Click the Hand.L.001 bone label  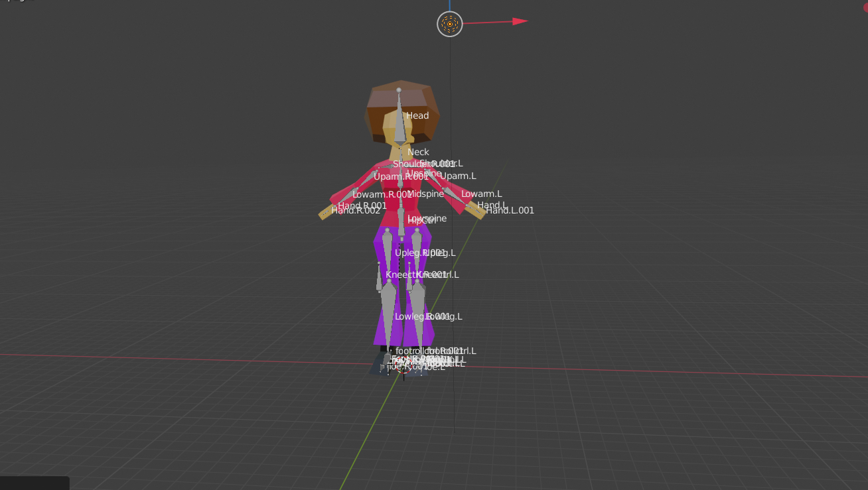pos(512,210)
